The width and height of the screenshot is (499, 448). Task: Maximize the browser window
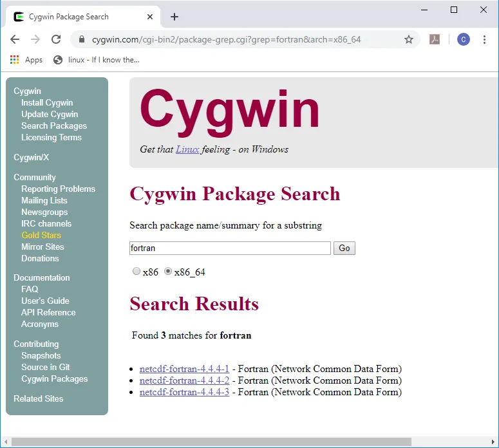(x=454, y=10)
